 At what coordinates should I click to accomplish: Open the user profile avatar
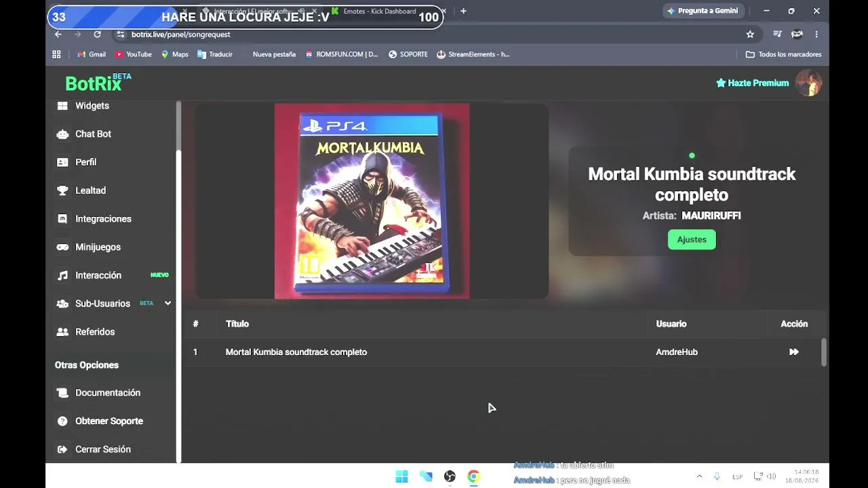tap(808, 83)
